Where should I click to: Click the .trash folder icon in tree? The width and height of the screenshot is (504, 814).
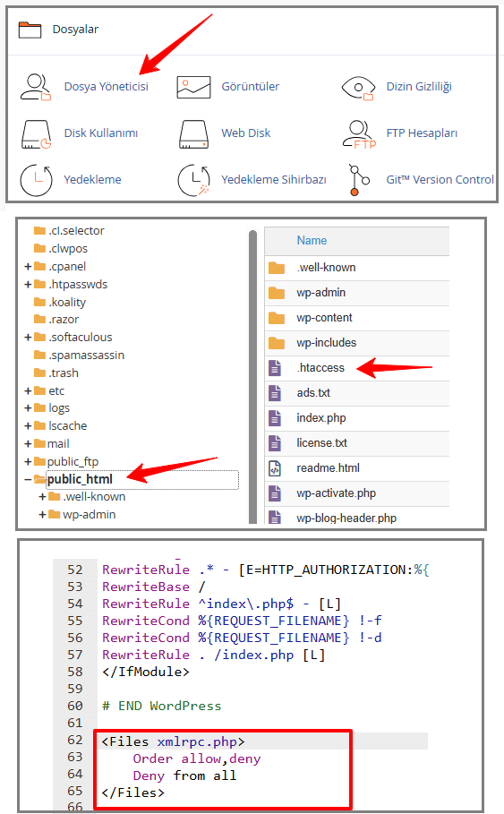(39, 373)
